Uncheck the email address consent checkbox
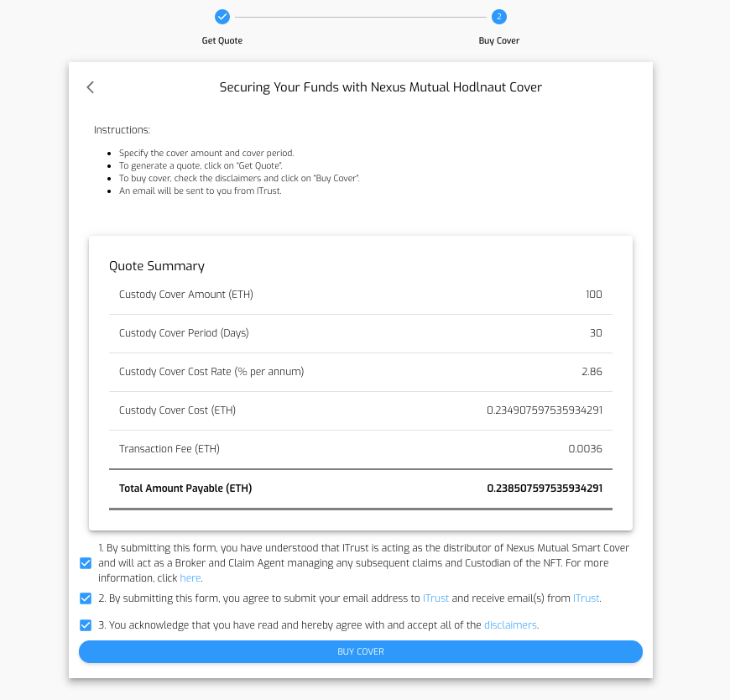Image resolution: width=730 pixels, height=700 pixels. pos(86,598)
